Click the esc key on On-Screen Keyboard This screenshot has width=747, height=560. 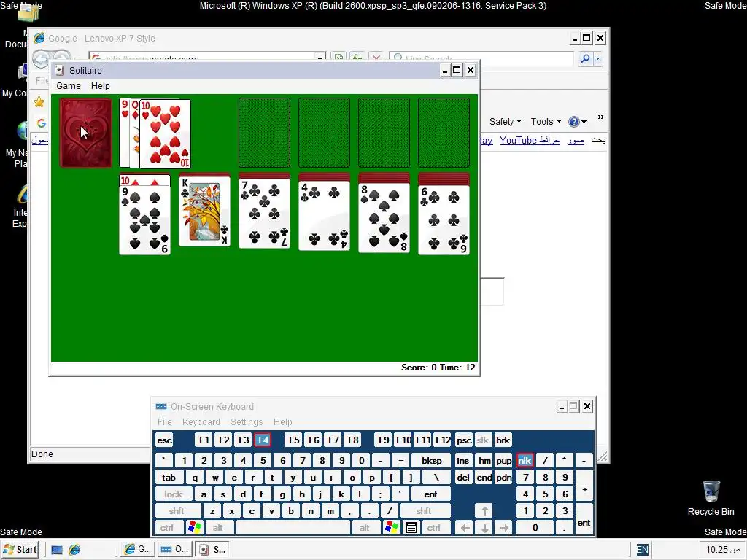pos(164,440)
